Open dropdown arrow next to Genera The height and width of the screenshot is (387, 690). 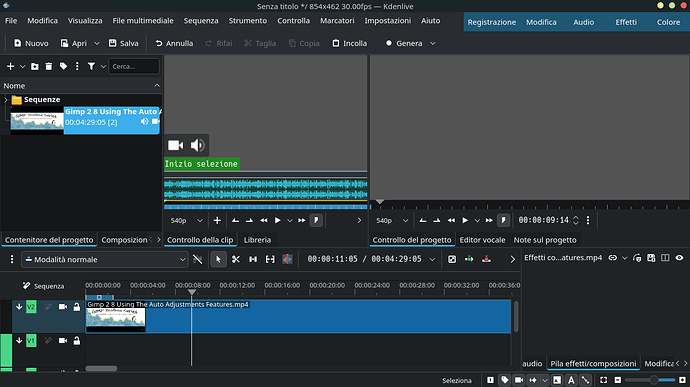[433, 44]
